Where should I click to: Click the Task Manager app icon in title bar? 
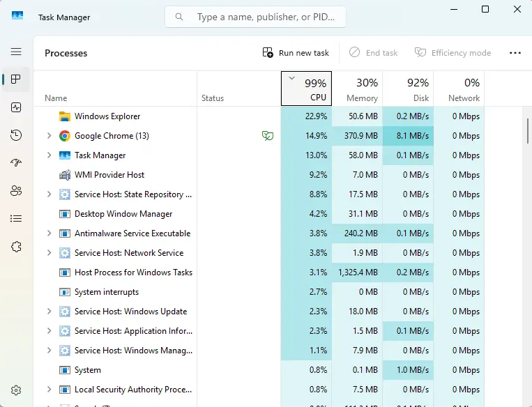[17, 15]
